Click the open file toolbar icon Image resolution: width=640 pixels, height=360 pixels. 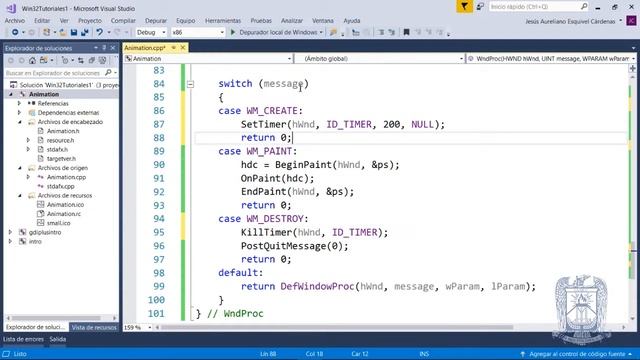62,32
